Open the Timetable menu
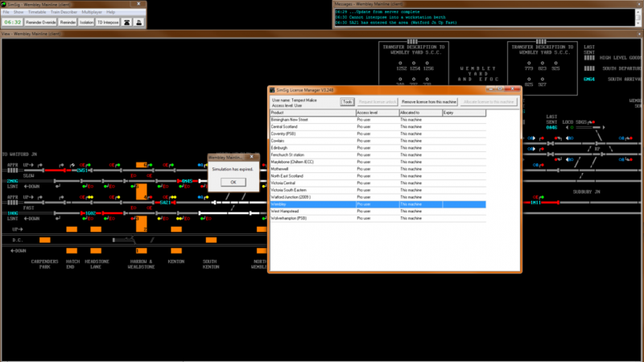644x362 pixels. tap(37, 12)
